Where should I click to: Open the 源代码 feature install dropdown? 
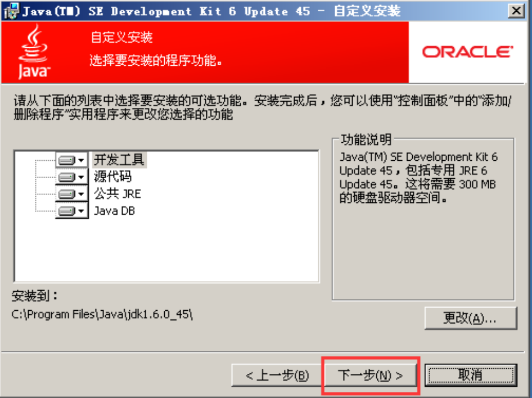pyautogui.click(x=71, y=177)
